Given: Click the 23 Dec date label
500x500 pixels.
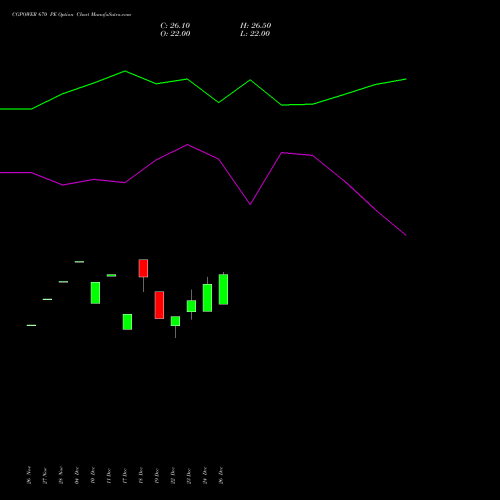Looking at the screenshot, I should (189, 475).
